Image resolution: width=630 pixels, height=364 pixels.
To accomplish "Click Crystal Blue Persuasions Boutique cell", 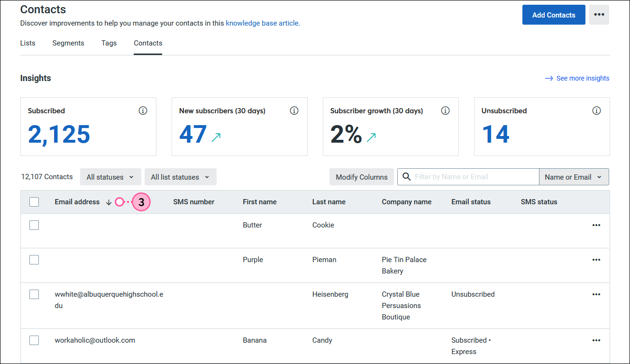I will click(x=402, y=306).
